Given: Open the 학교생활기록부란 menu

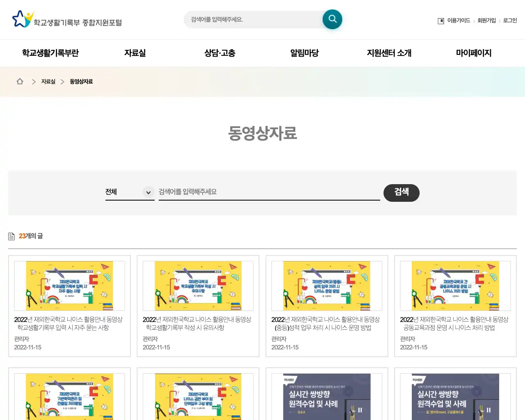Looking at the screenshot, I should coord(50,53).
